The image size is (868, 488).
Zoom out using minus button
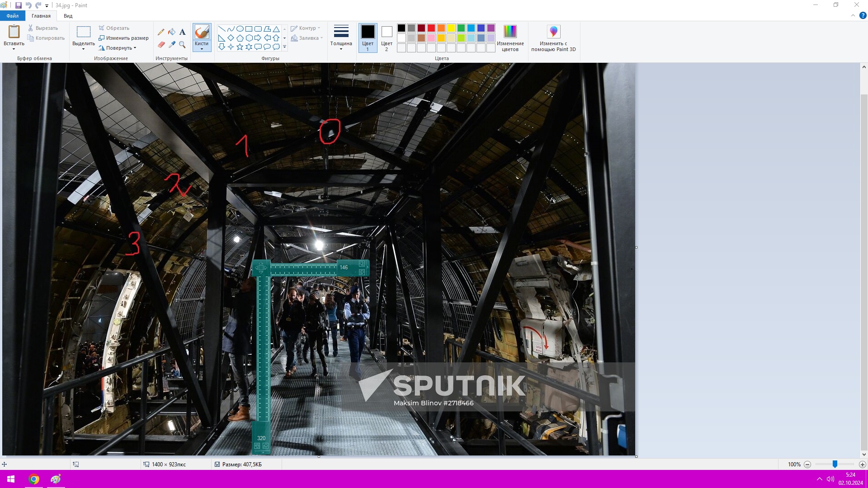(x=807, y=464)
